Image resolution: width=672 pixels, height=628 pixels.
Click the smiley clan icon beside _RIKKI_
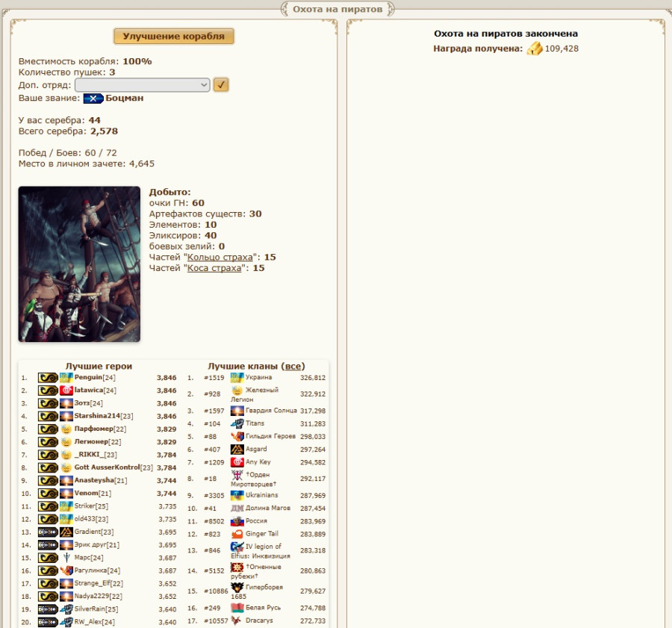pos(66,455)
